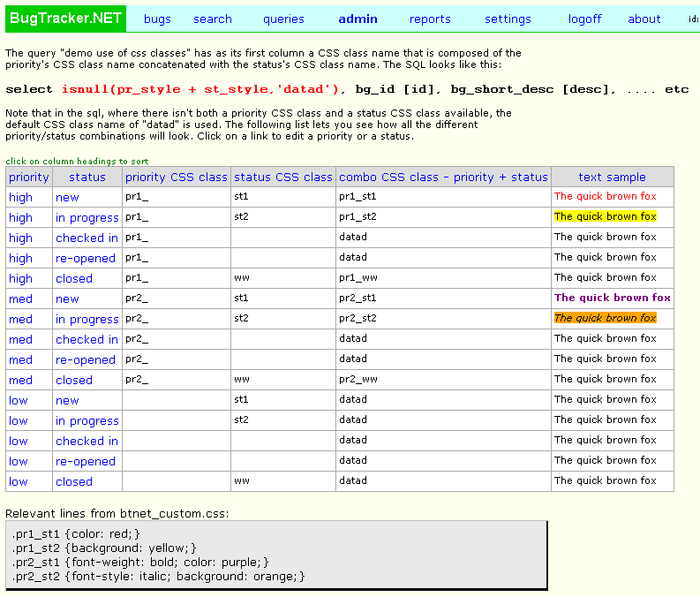Screen dimensions: 700x597
Task: Sort by the status column heading
Action: [x=87, y=178]
